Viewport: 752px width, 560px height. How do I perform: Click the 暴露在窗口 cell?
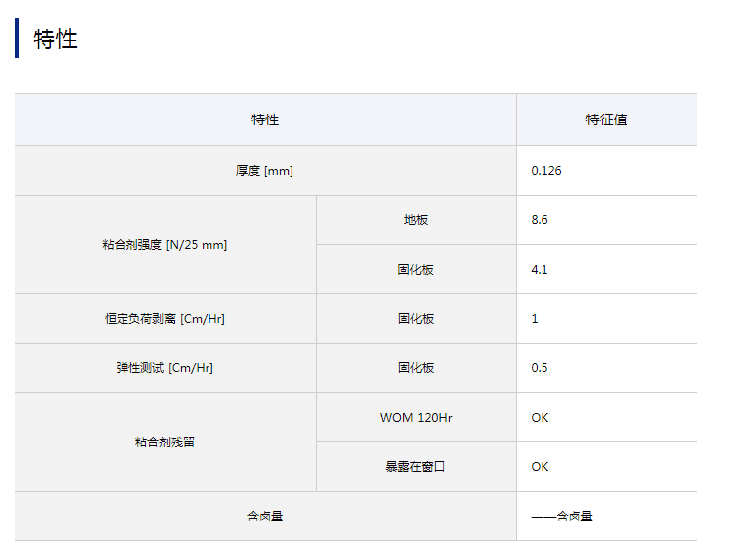tap(416, 467)
